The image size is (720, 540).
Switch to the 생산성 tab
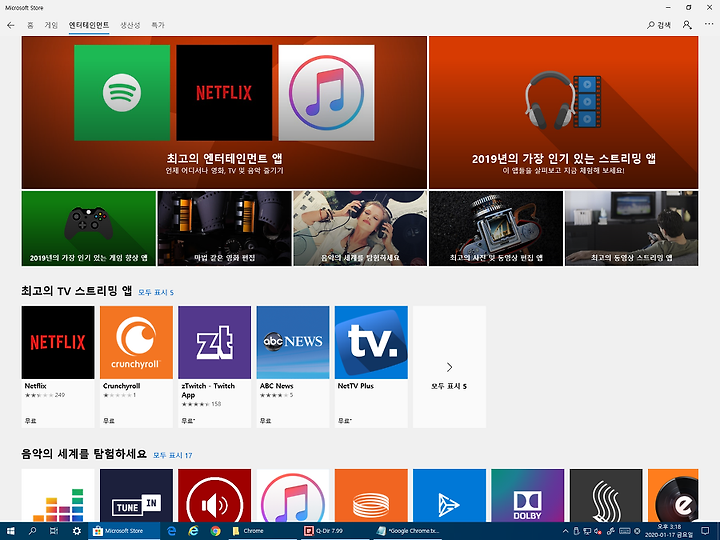pyautogui.click(x=130, y=25)
